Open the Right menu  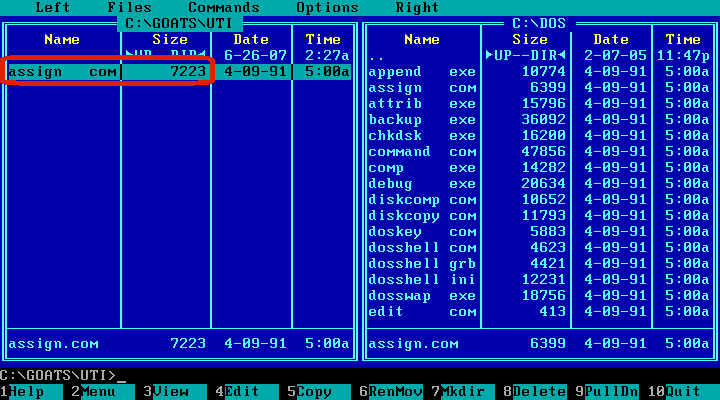[x=417, y=7]
